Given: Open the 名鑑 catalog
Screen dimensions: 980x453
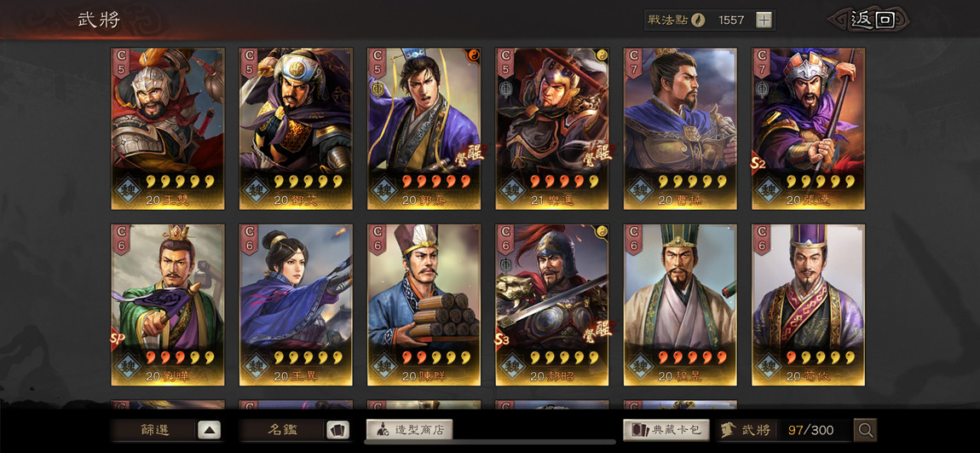Looking at the screenshot, I should click(x=283, y=430).
